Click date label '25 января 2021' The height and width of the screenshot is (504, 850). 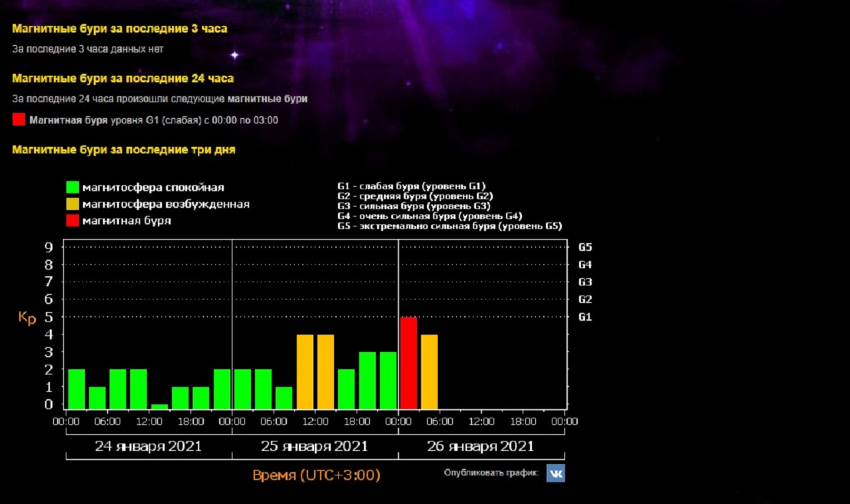pos(315,446)
